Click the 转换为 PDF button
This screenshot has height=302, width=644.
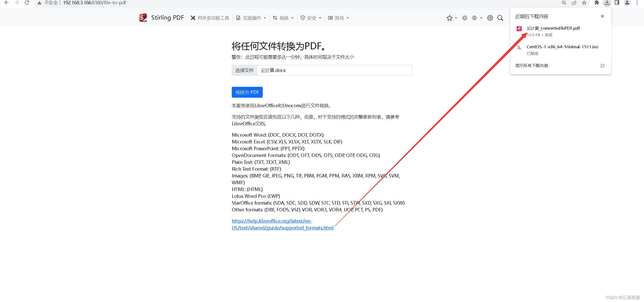coord(247,92)
